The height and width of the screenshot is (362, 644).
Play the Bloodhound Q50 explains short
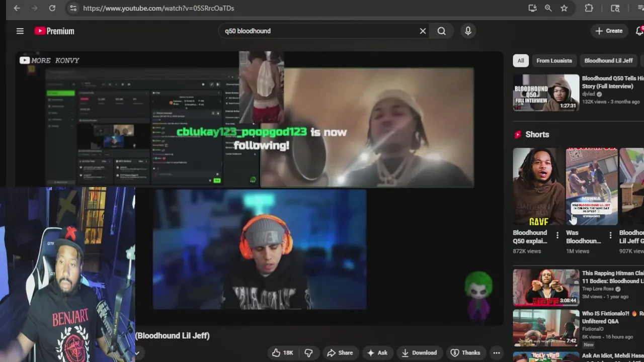click(539, 186)
